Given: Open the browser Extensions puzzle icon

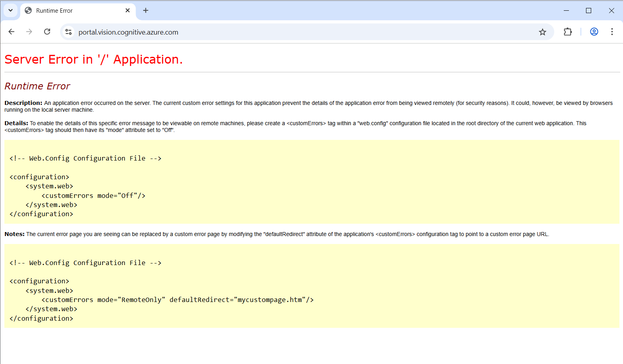Looking at the screenshot, I should point(567,32).
